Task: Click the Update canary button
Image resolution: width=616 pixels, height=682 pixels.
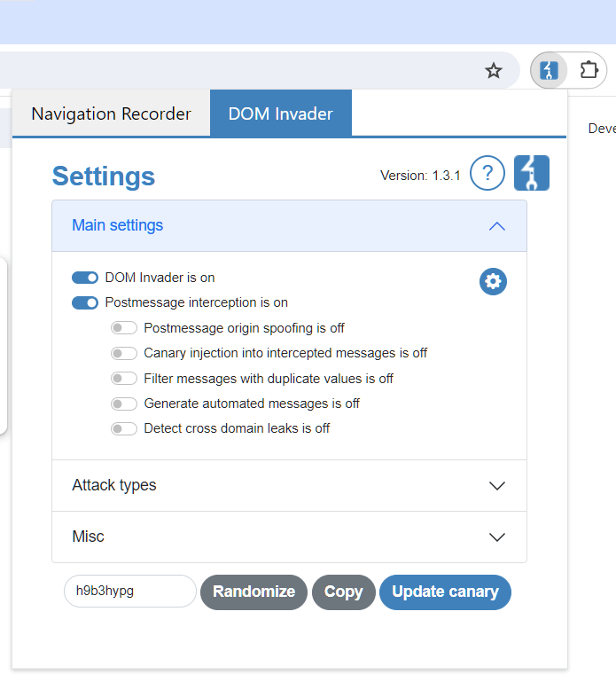Action: [445, 592]
